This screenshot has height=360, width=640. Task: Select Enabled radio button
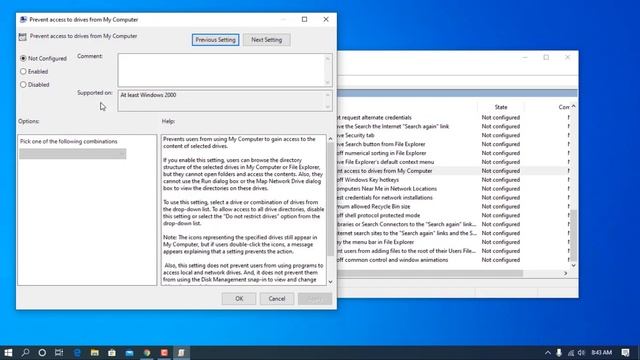point(23,71)
